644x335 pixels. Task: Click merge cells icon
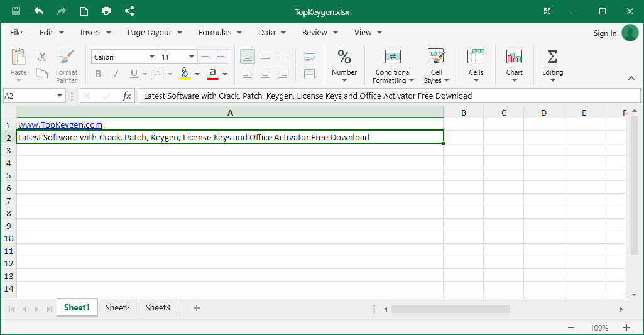(309, 74)
